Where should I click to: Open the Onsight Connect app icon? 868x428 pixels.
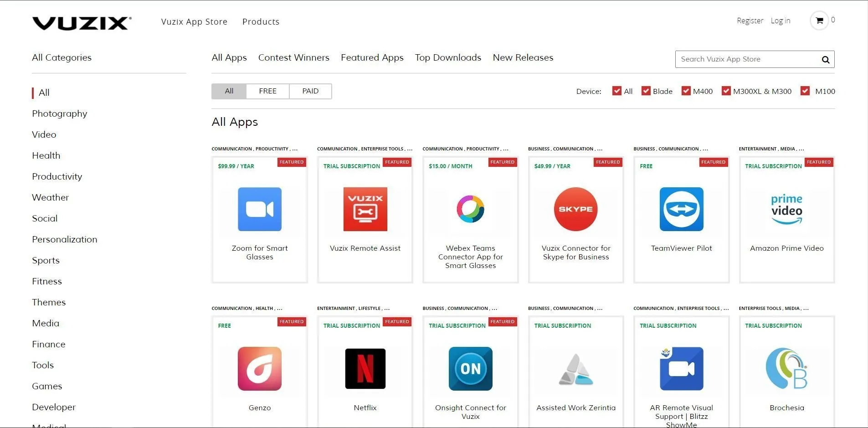471,369
